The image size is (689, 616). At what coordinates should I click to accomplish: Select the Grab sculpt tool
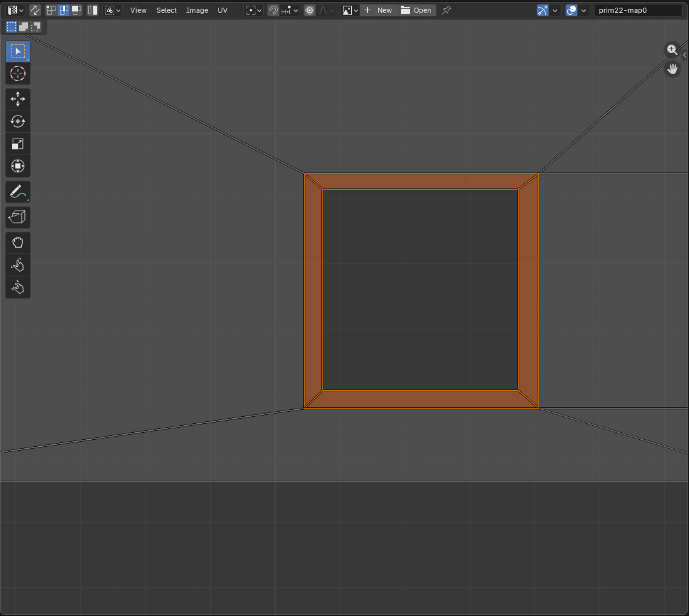[18, 243]
